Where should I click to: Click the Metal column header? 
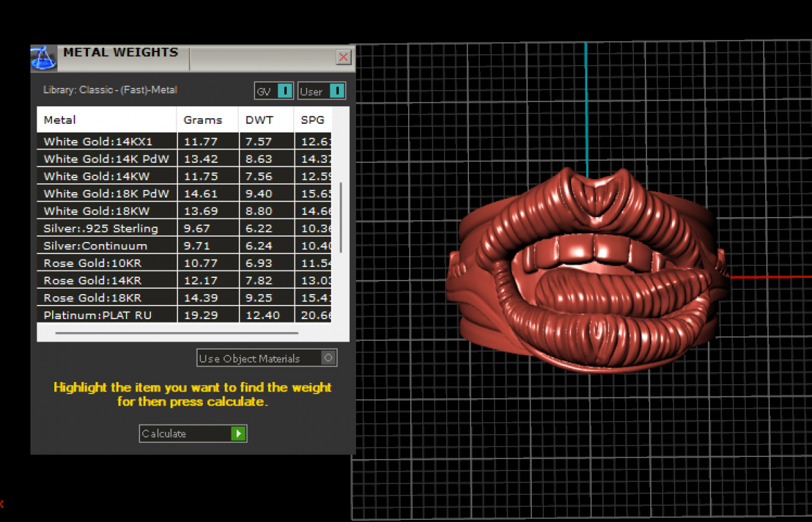(x=60, y=120)
